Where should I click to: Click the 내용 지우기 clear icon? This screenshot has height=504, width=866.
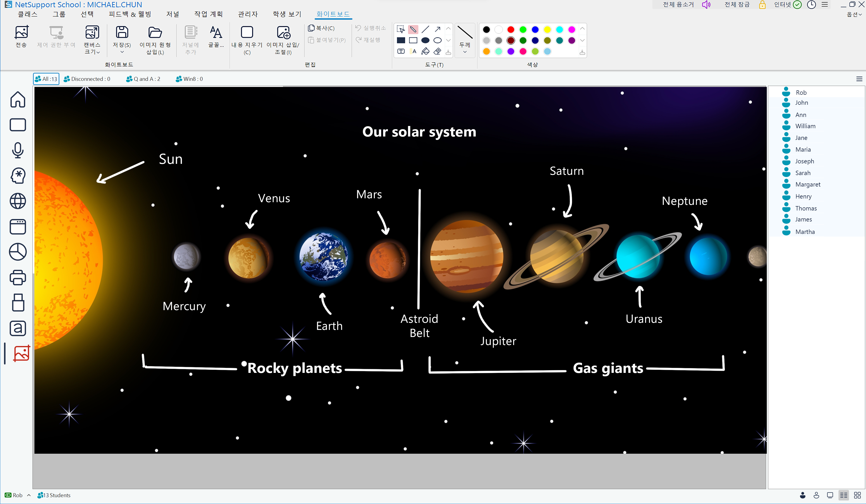click(x=247, y=33)
